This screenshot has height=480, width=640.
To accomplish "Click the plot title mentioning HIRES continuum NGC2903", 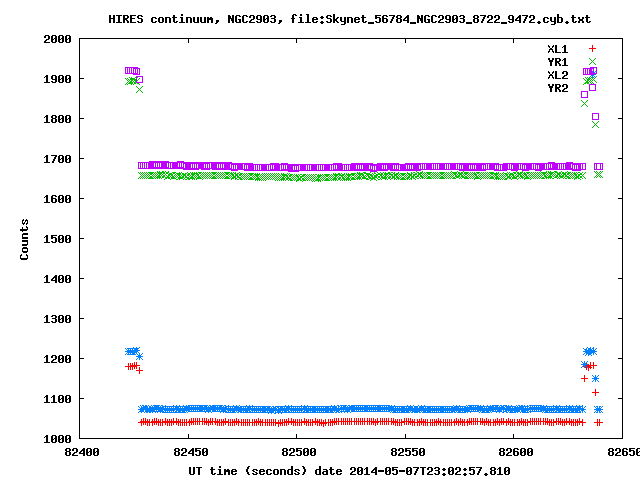I will [x=349, y=19].
